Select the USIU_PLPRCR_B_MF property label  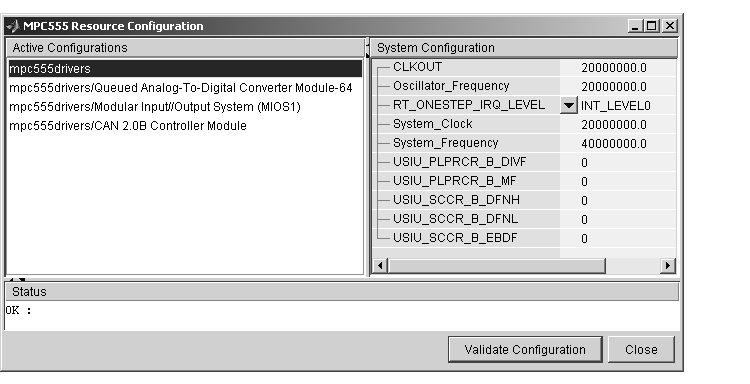[x=454, y=181]
